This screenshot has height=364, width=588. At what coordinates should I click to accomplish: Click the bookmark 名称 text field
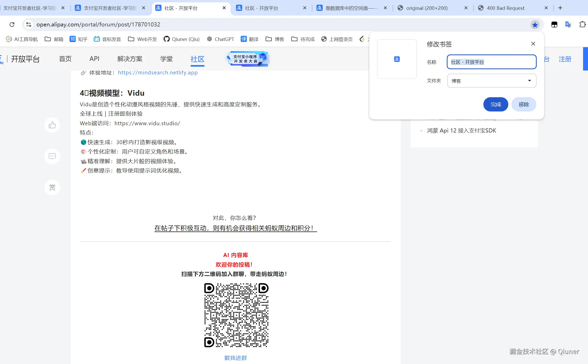point(491,62)
